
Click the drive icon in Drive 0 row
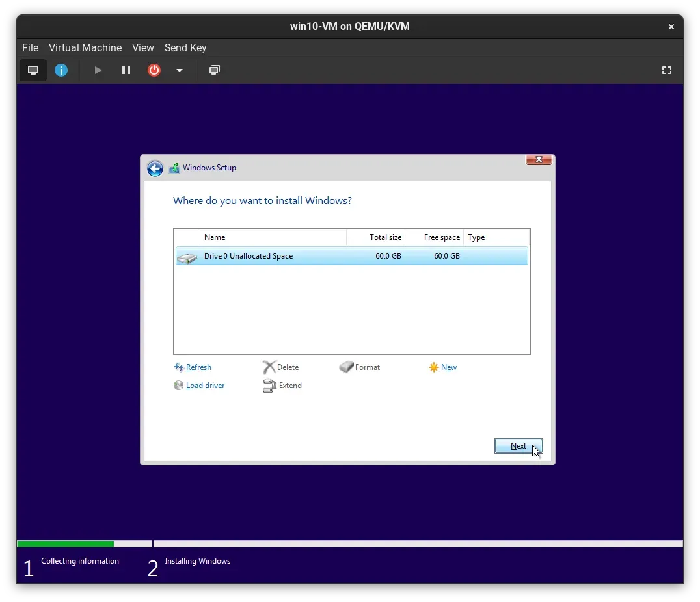click(x=187, y=257)
